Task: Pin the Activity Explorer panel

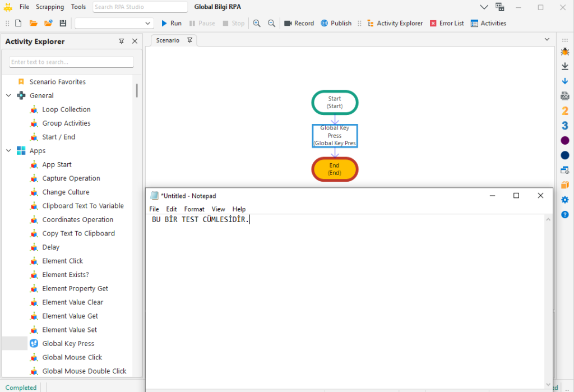Action: pos(122,41)
